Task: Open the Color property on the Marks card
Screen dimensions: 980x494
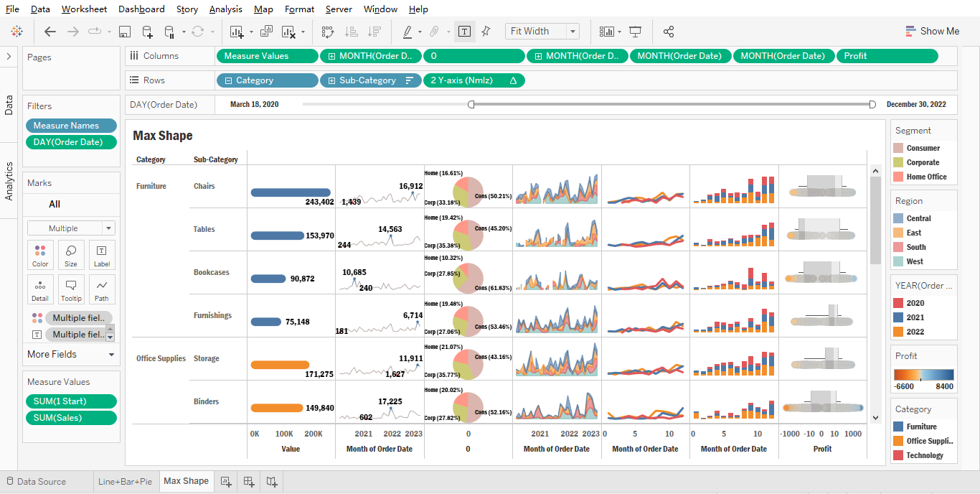Action: [40, 255]
